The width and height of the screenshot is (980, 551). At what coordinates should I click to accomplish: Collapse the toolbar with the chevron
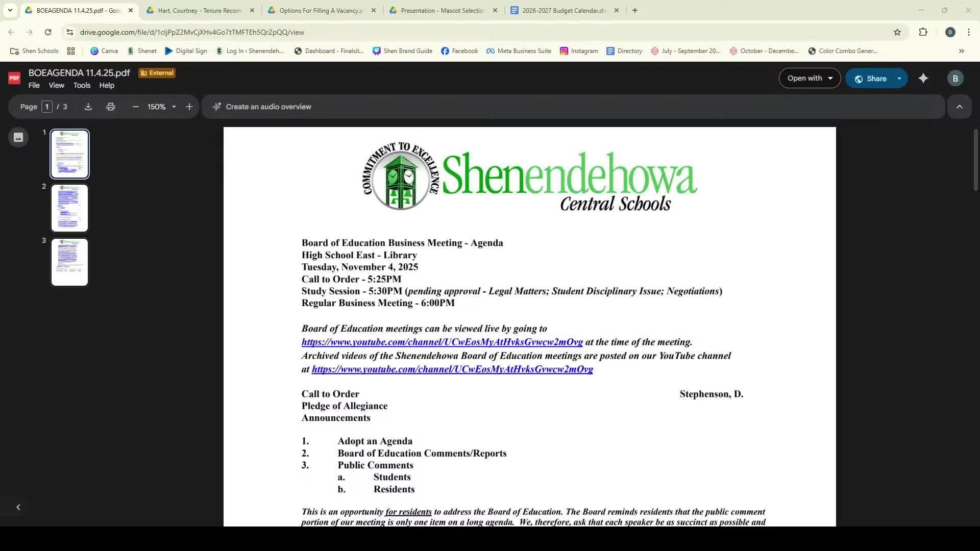tap(960, 106)
